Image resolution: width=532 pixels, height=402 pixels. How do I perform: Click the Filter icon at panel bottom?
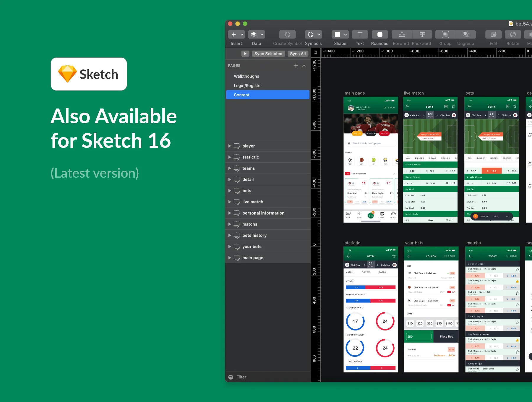231,377
